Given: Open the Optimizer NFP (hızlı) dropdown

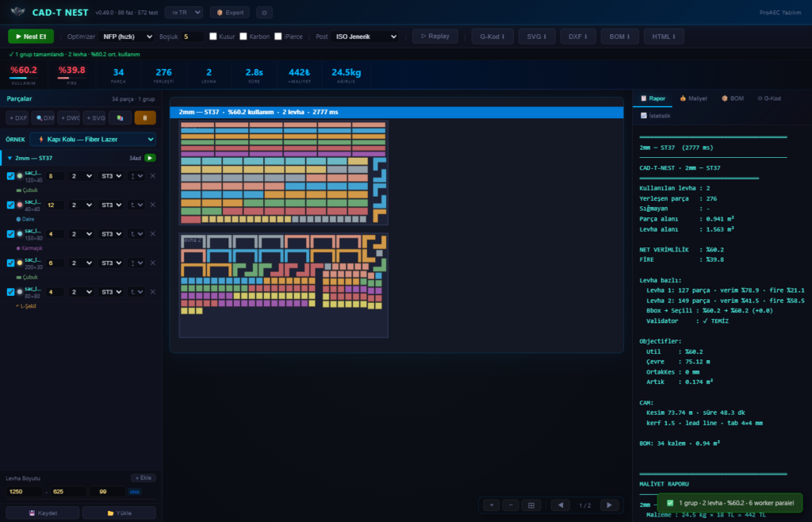Looking at the screenshot, I should tap(126, 36).
